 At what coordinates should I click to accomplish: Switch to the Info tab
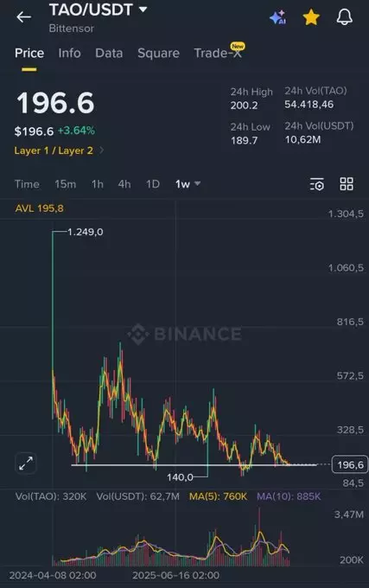(x=69, y=53)
